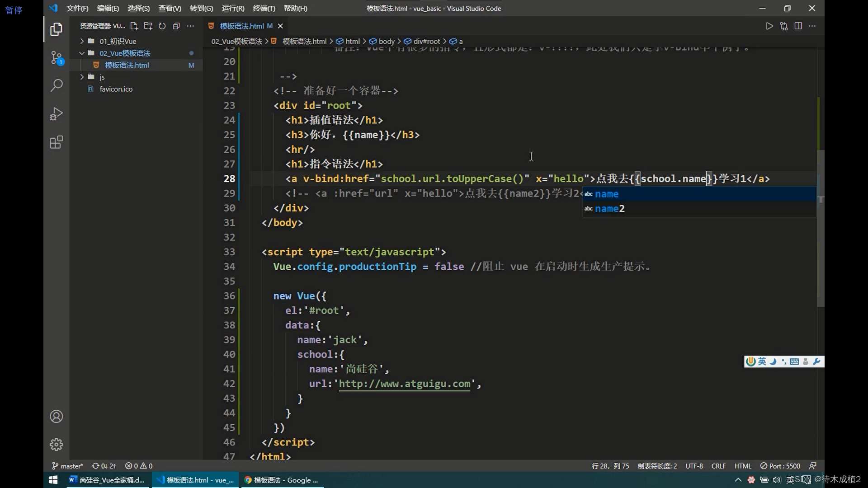
Task: Open the Search view
Action: click(x=56, y=85)
